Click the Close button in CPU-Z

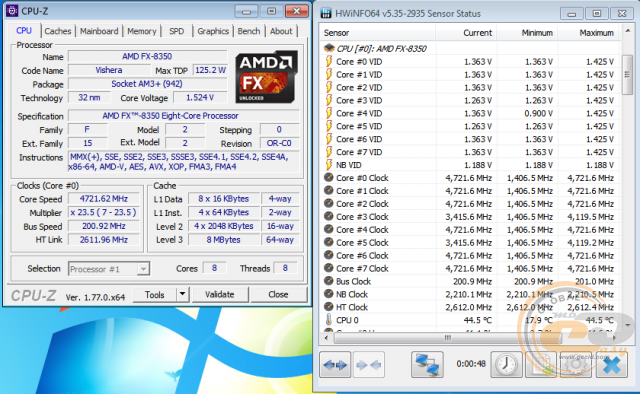(278, 294)
